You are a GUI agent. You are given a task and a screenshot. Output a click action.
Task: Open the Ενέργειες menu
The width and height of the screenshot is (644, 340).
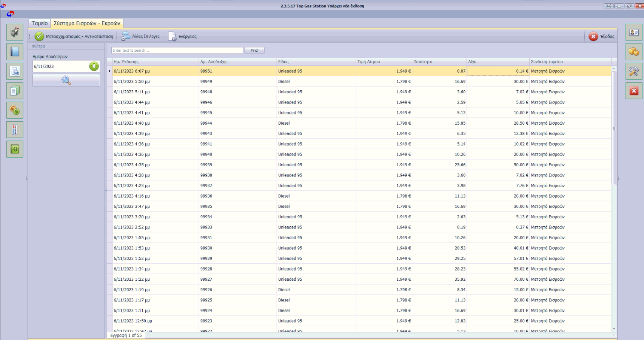coord(188,37)
